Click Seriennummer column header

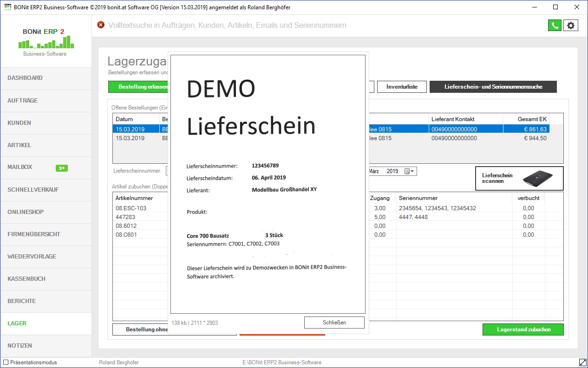pos(454,198)
